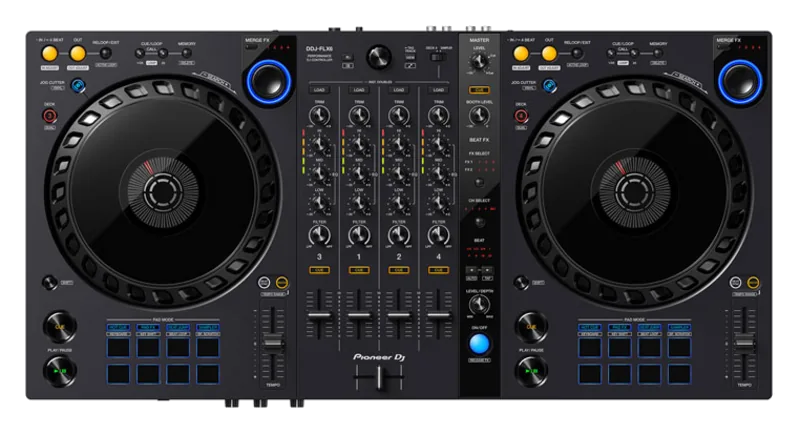Click the channel 1 volume fader
This screenshot has height=433, width=800.
359,315
